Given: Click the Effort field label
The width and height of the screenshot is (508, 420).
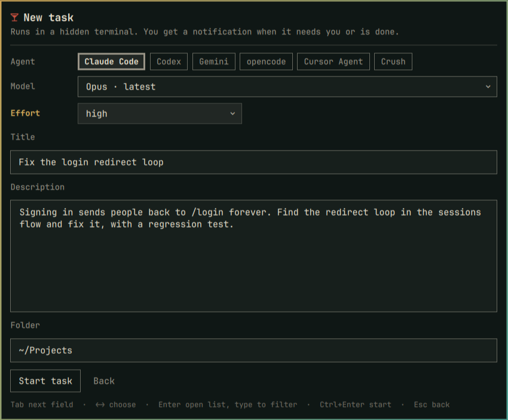Looking at the screenshot, I should click(25, 114).
